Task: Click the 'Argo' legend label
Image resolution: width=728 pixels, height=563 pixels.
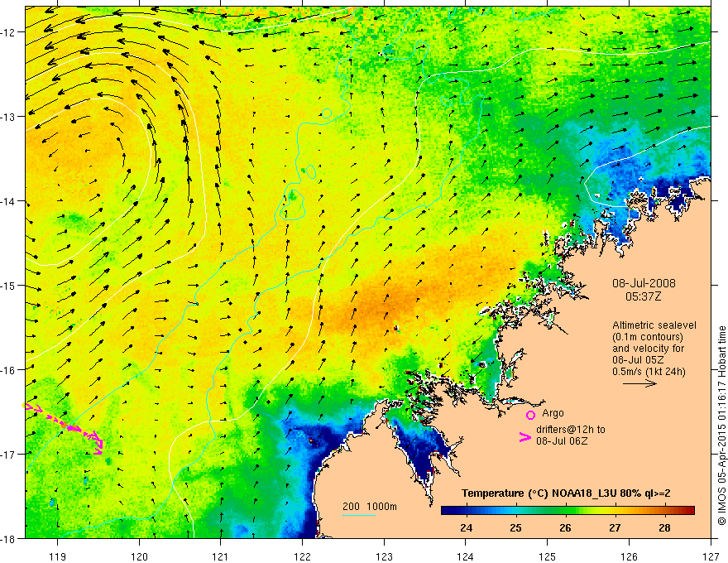Action: [x=553, y=413]
